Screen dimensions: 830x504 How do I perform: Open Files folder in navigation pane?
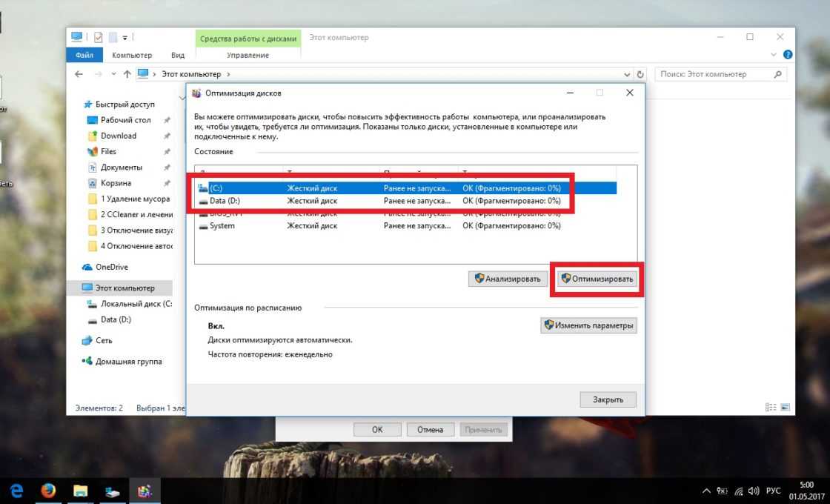pyautogui.click(x=108, y=151)
